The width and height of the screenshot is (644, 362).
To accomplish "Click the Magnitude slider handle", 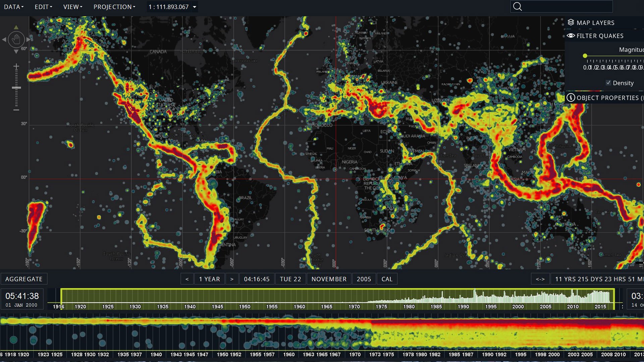I will [585, 56].
